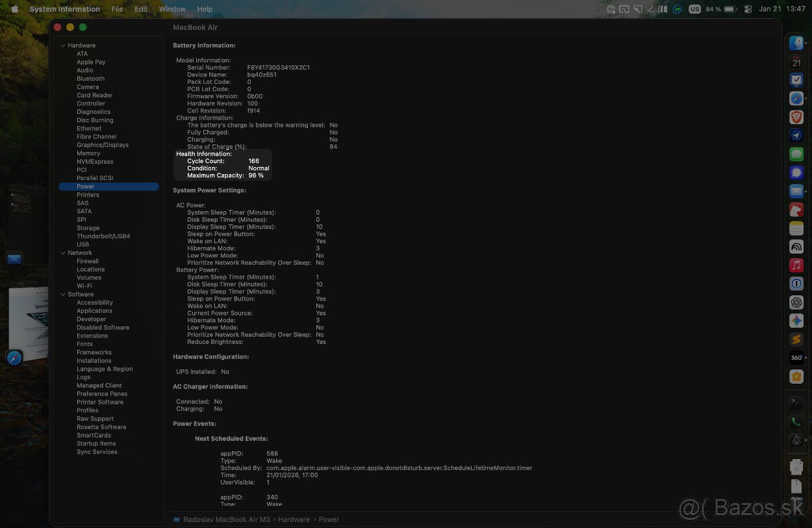
Task: Open the Music app in dock
Action: pyautogui.click(x=796, y=265)
